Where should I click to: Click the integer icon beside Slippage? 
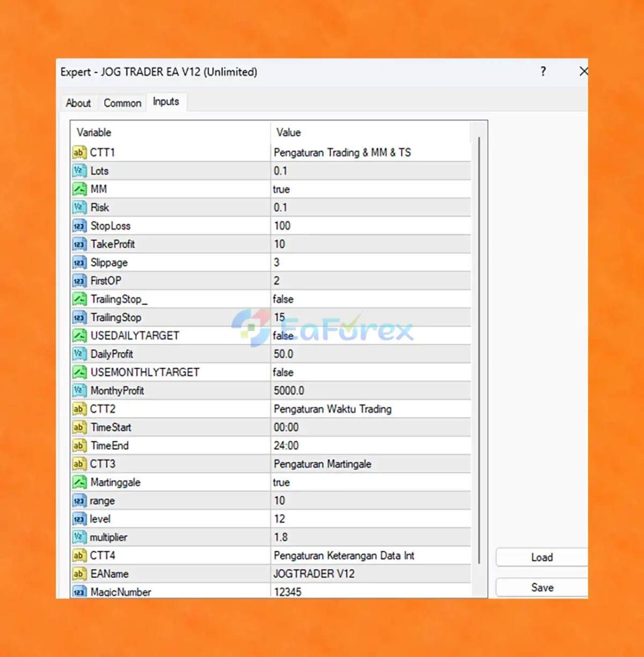pyautogui.click(x=79, y=263)
